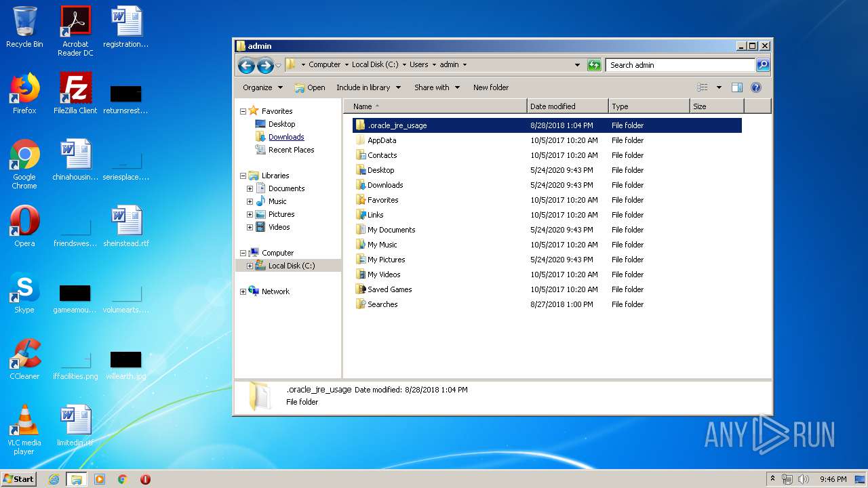The height and width of the screenshot is (488, 868).
Task: Select Desktop under Favorites
Action: (281, 124)
